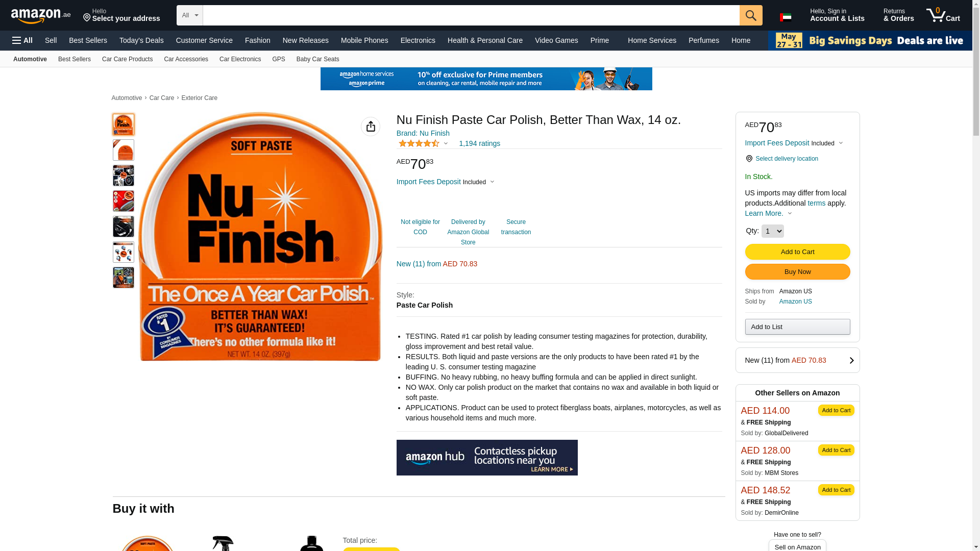Add the AED 114.00 GlobalDelivered offer to cart

836,410
